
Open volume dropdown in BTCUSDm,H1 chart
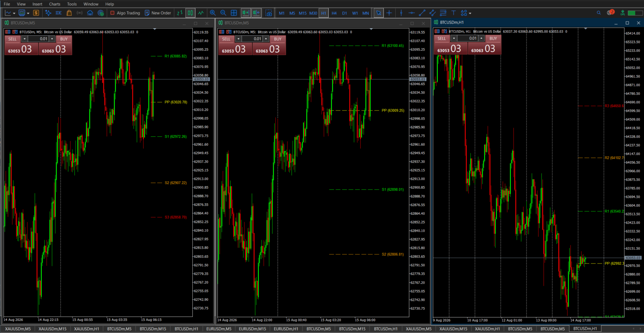click(x=454, y=38)
